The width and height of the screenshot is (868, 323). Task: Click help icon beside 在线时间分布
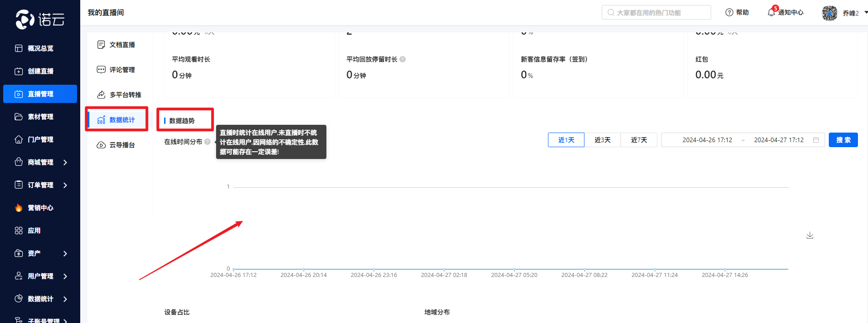(207, 142)
